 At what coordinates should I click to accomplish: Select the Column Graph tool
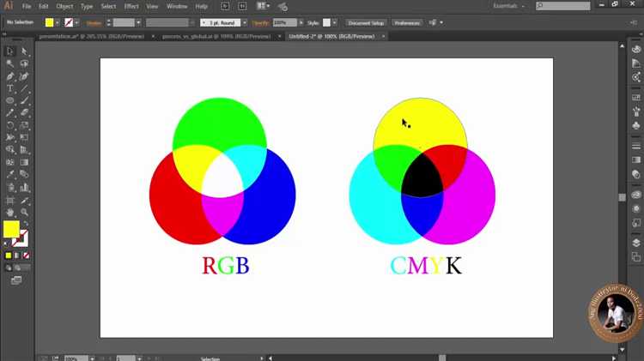[x=24, y=188]
